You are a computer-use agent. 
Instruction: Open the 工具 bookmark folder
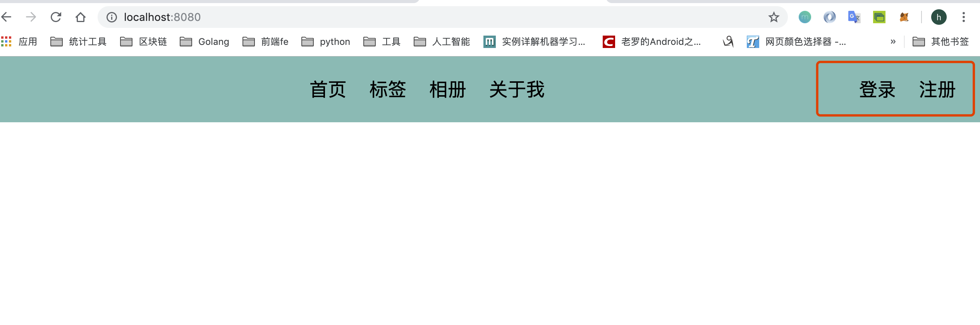tap(382, 41)
